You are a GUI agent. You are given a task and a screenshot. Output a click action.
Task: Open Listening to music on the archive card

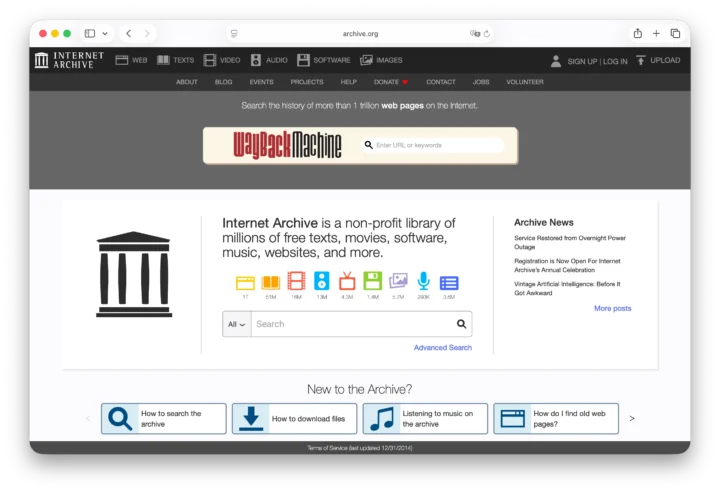pyautogui.click(x=425, y=419)
